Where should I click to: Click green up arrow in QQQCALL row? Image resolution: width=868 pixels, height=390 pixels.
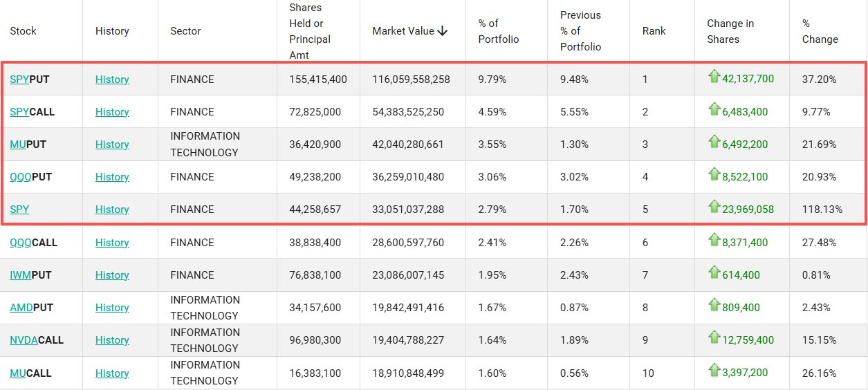(714, 239)
